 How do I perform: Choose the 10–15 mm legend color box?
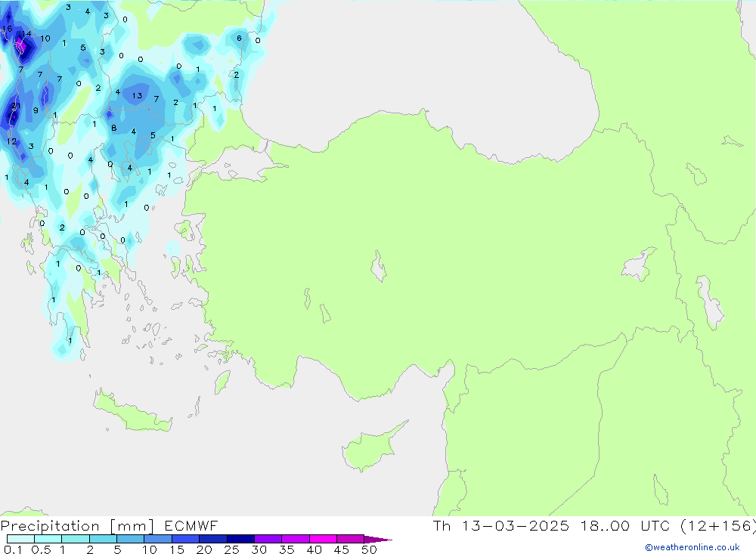158,539
